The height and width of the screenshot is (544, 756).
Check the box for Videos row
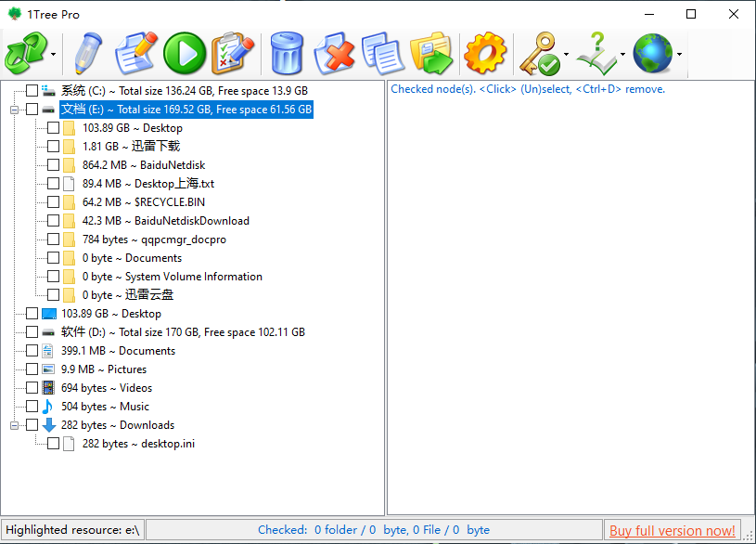pos(32,388)
